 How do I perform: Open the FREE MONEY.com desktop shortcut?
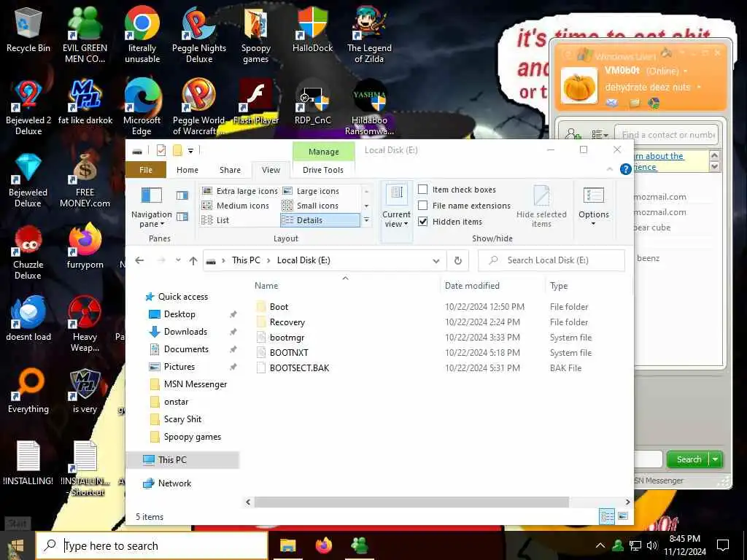tap(85, 180)
